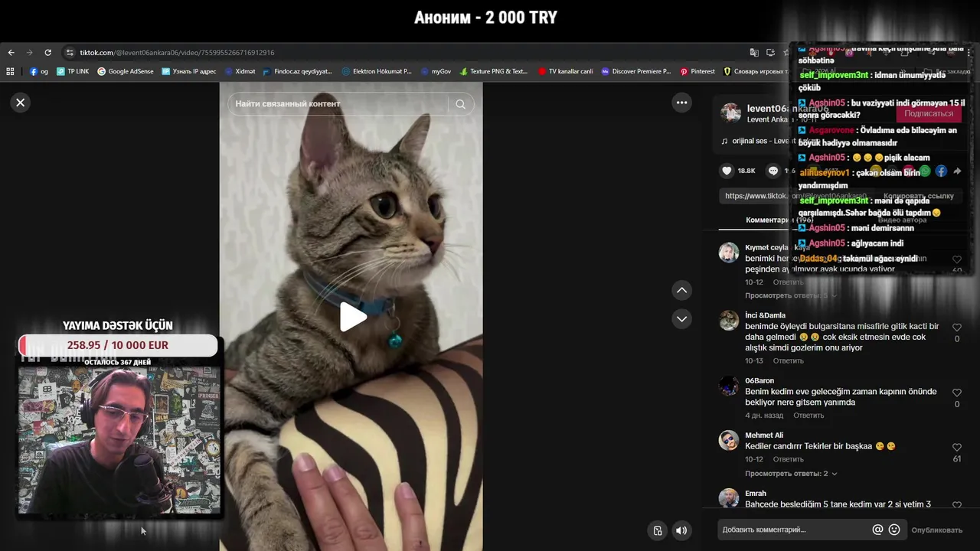
Task: Open the Texture PNG bookmark
Action: (493, 71)
